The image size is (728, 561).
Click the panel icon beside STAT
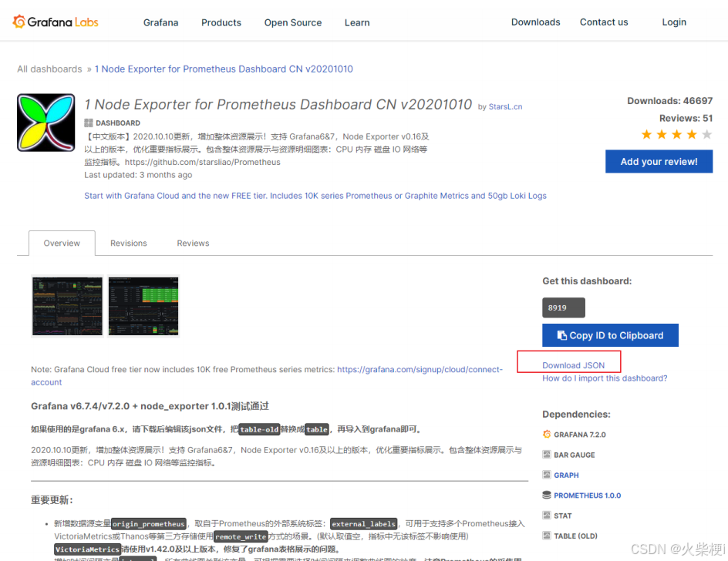(547, 515)
